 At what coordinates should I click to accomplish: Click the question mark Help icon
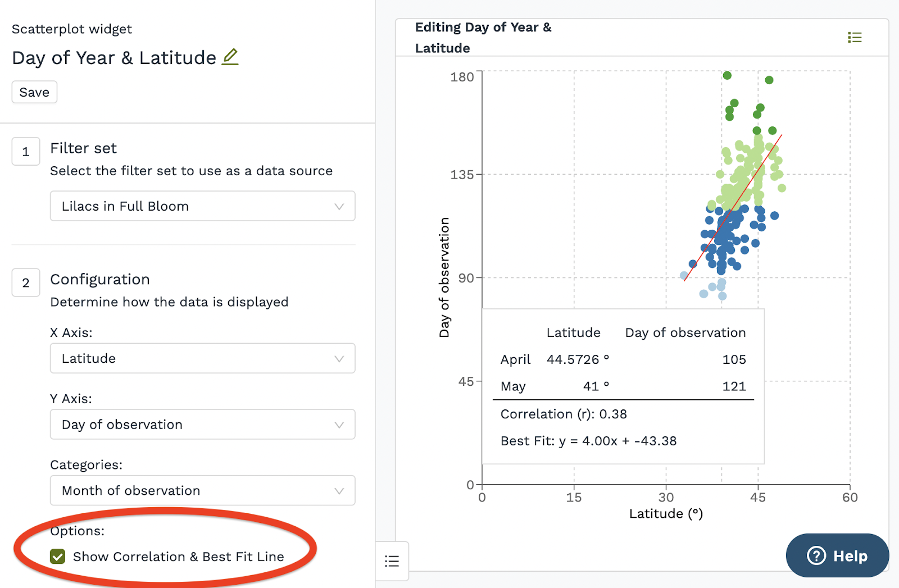(x=816, y=556)
